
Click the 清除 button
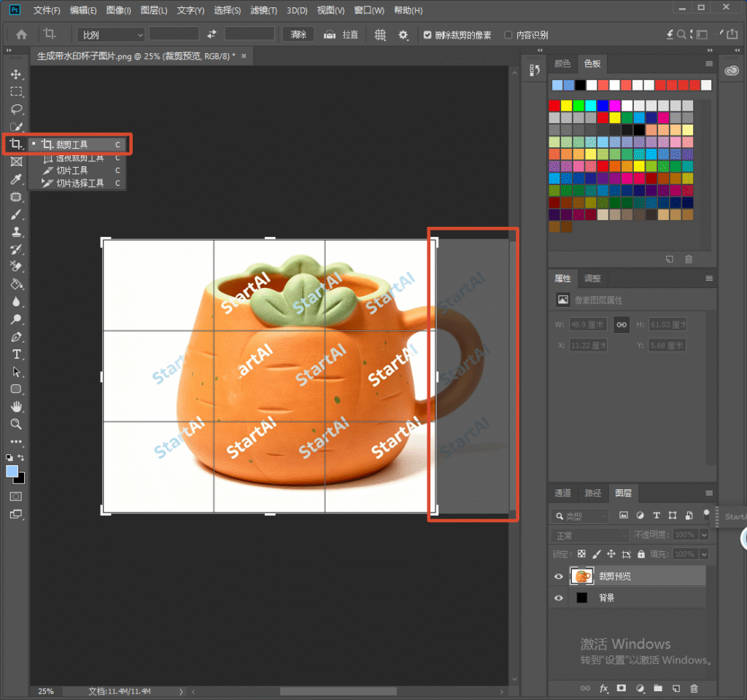coord(298,34)
